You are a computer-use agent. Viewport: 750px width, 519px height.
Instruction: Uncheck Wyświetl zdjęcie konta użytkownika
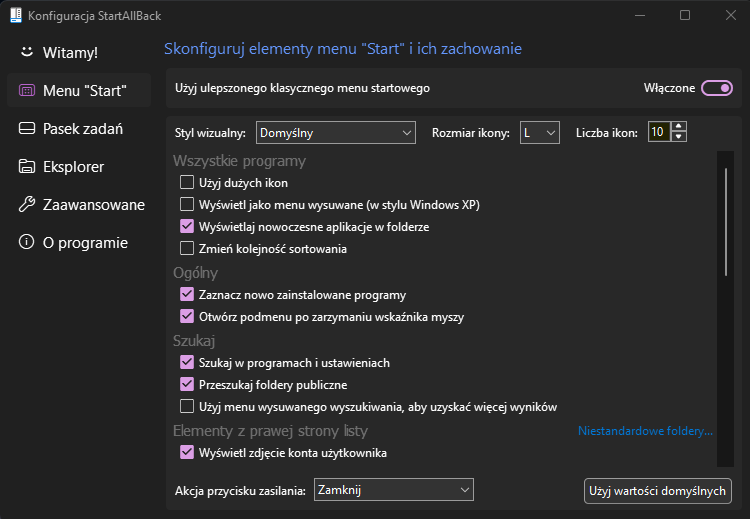pos(187,452)
